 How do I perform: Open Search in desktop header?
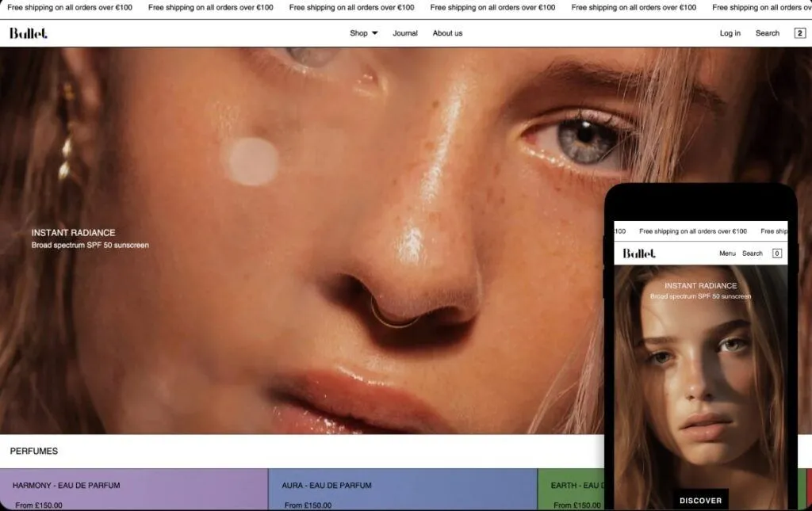pyautogui.click(x=768, y=33)
